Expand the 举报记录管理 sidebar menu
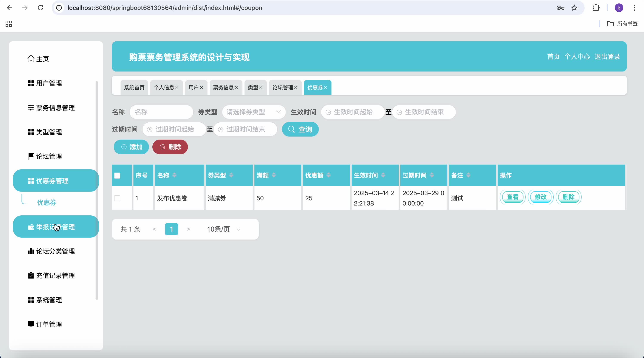The width and height of the screenshot is (644, 358). (56, 227)
